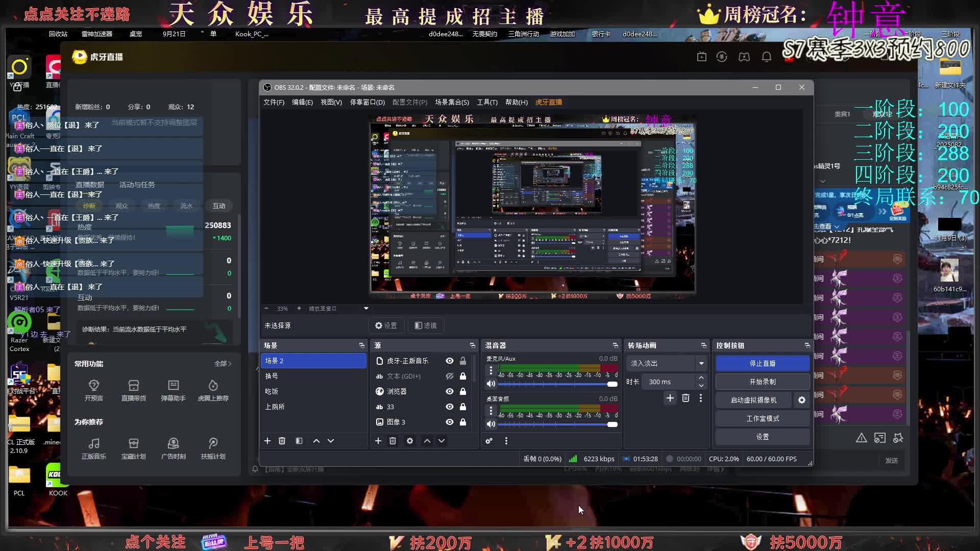Screen dimensions: 980x551
Task: Open the 场景集合(S) menu
Action: [452, 102]
